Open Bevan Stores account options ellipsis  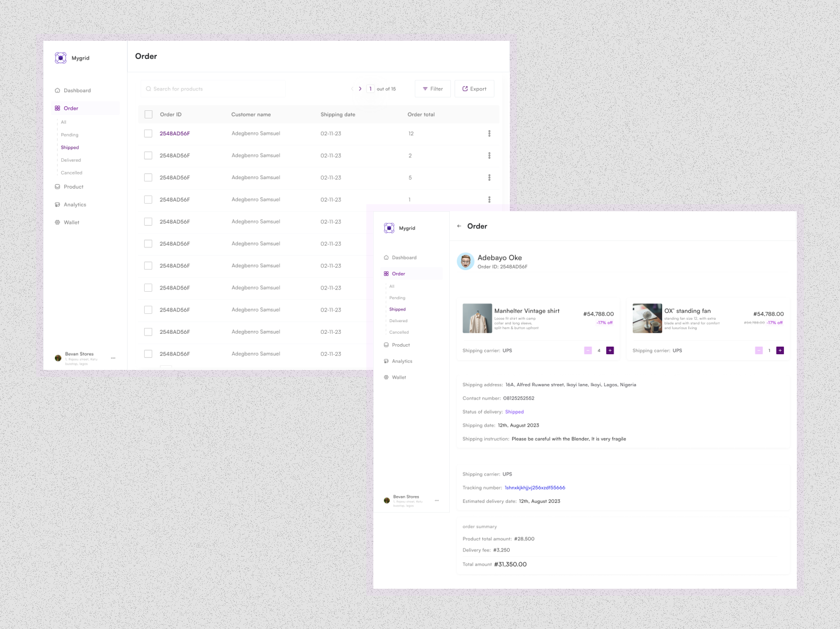(113, 358)
